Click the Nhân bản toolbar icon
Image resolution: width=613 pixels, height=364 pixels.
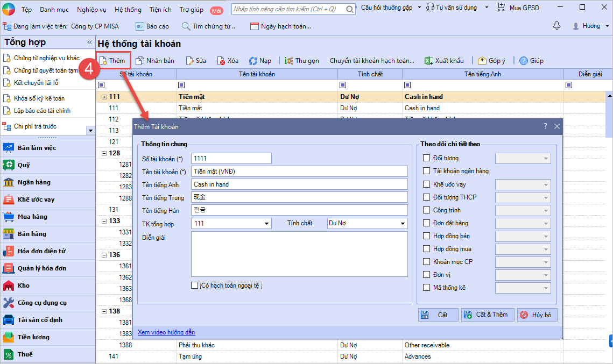pyautogui.click(x=140, y=61)
